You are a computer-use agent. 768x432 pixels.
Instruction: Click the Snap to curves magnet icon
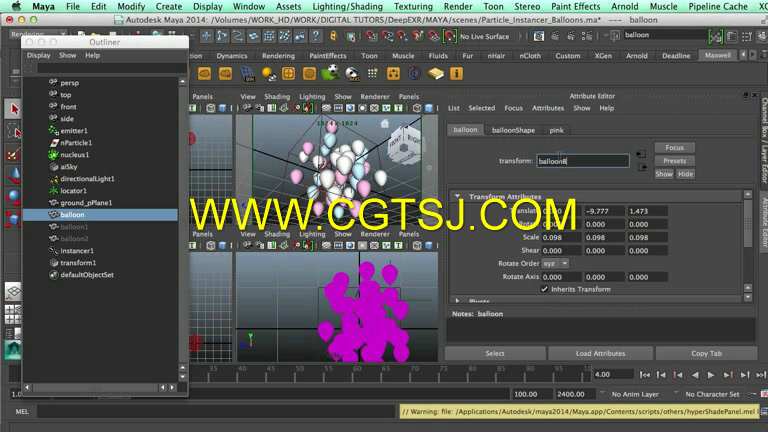tap(387, 36)
